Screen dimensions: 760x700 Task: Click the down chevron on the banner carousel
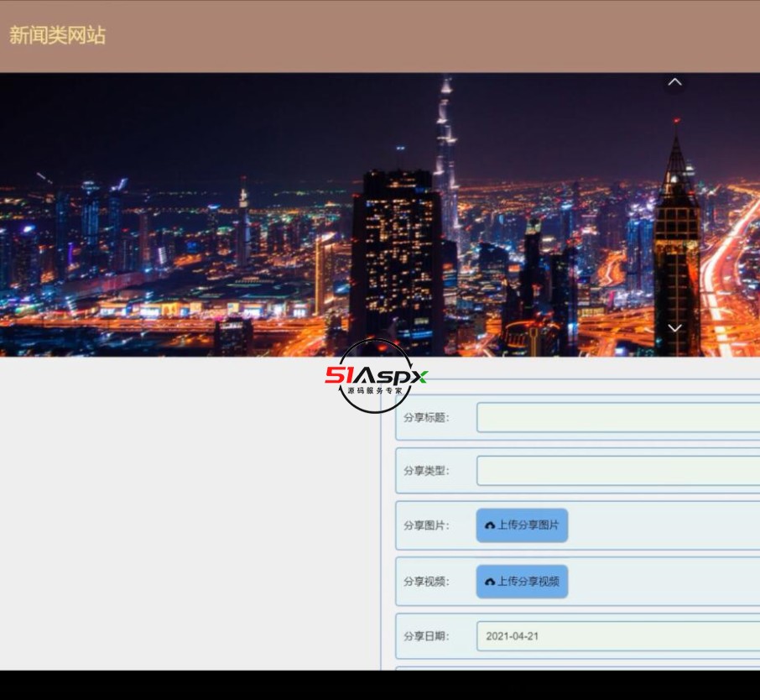click(674, 328)
